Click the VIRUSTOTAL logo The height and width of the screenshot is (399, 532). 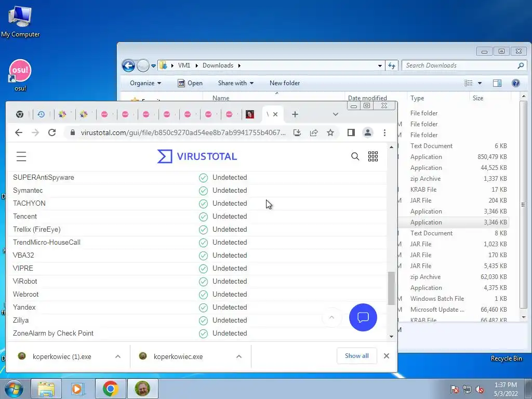tap(197, 156)
